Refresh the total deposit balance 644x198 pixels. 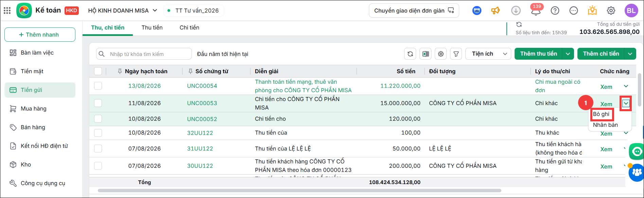pos(519,24)
